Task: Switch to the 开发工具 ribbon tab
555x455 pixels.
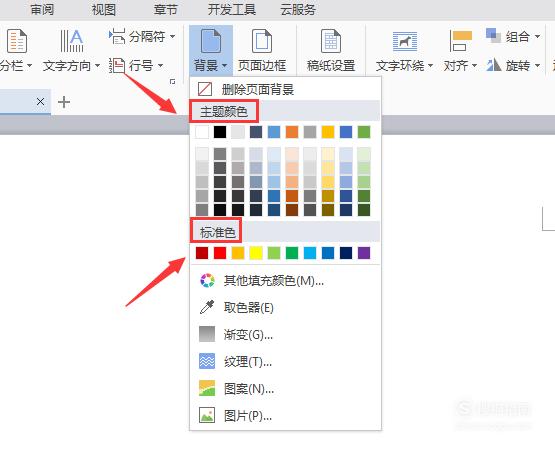Action: pos(232,10)
